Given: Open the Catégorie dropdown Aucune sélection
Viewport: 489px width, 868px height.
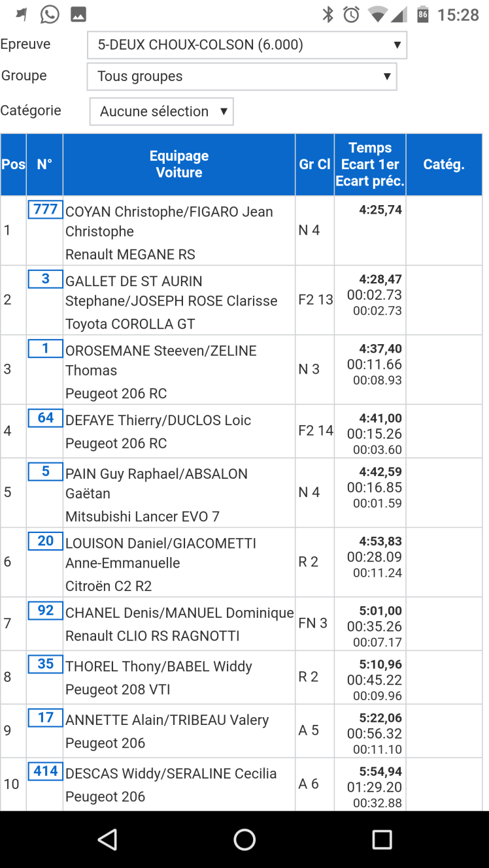Looking at the screenshot, I should click(161, 112).
